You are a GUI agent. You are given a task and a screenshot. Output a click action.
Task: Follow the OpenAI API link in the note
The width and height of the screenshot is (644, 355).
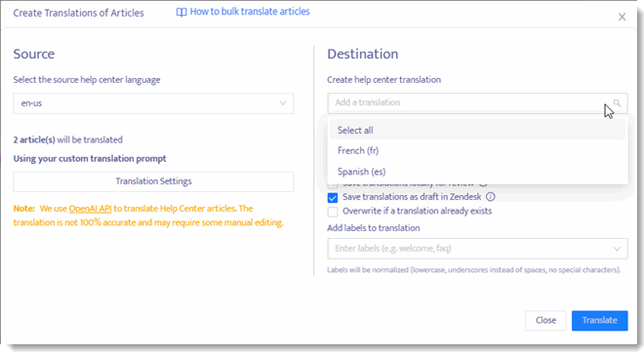pyautogui.click(x=90, y=209)
